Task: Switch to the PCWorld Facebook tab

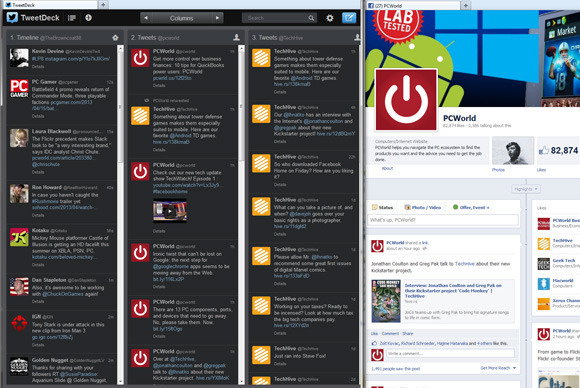Action: pyautogui.click(x=413, y=6)
